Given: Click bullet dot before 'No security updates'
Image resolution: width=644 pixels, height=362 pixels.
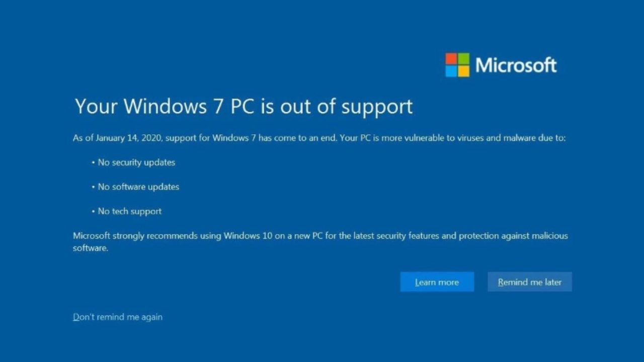Looking at the screenshot, I should coord(94,163).
